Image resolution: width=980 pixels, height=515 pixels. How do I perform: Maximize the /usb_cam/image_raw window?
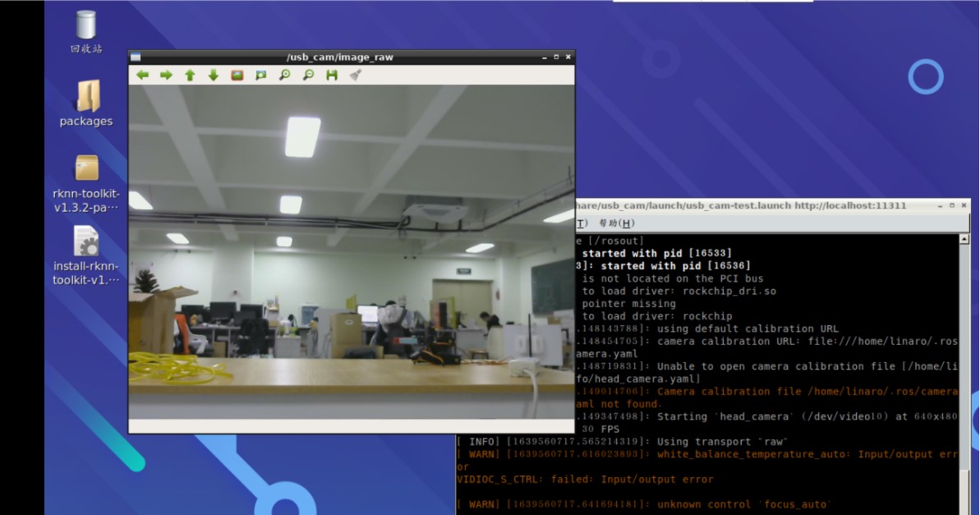(556, 57)
